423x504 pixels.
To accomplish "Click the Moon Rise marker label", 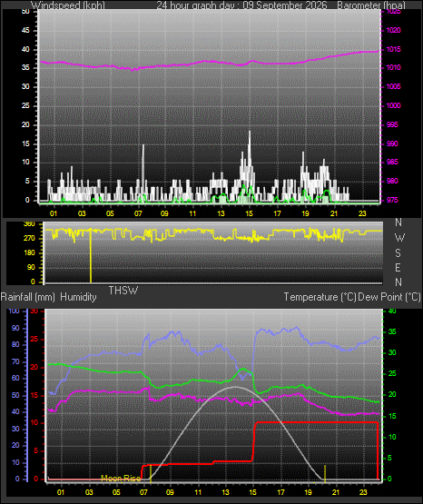I will [121, 478].
